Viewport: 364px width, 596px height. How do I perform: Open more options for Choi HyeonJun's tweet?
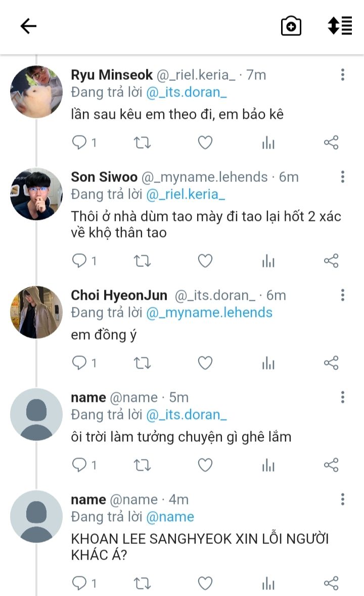coord(343,295)
